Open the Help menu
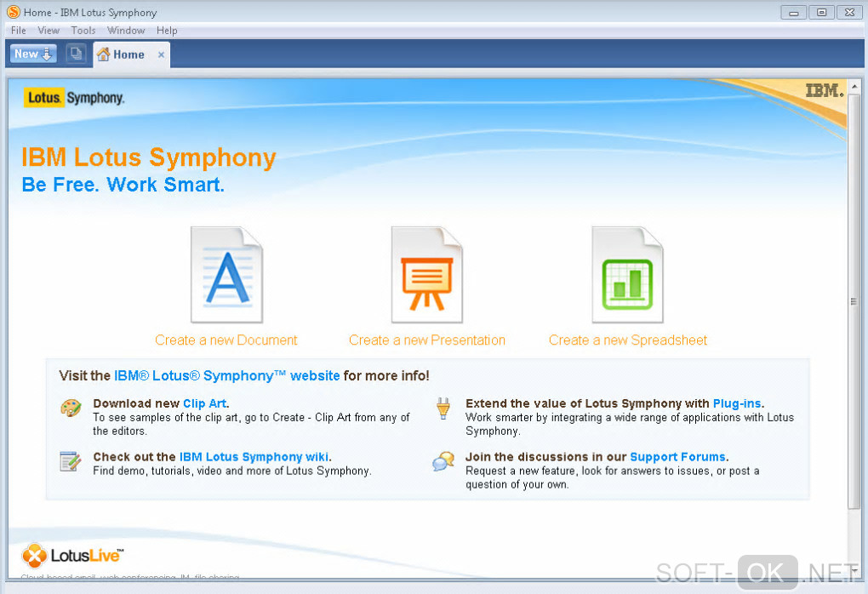This screenshot has height=594, width=868. click(167, 31)
